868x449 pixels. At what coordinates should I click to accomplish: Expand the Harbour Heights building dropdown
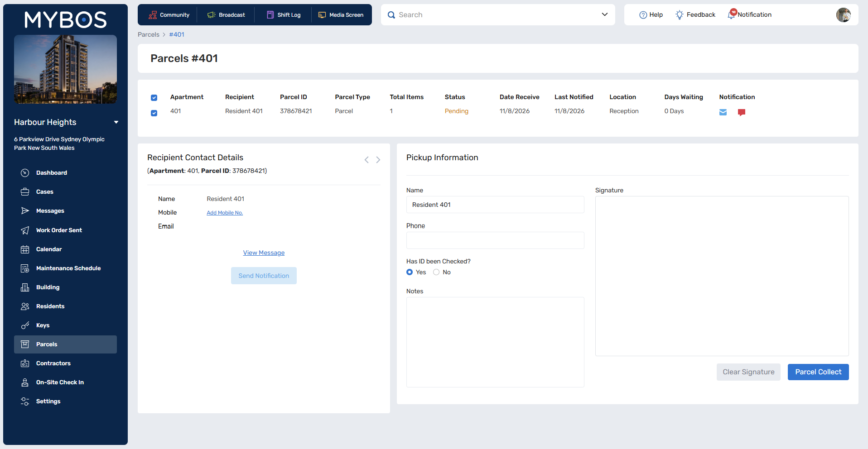point(116,122)
